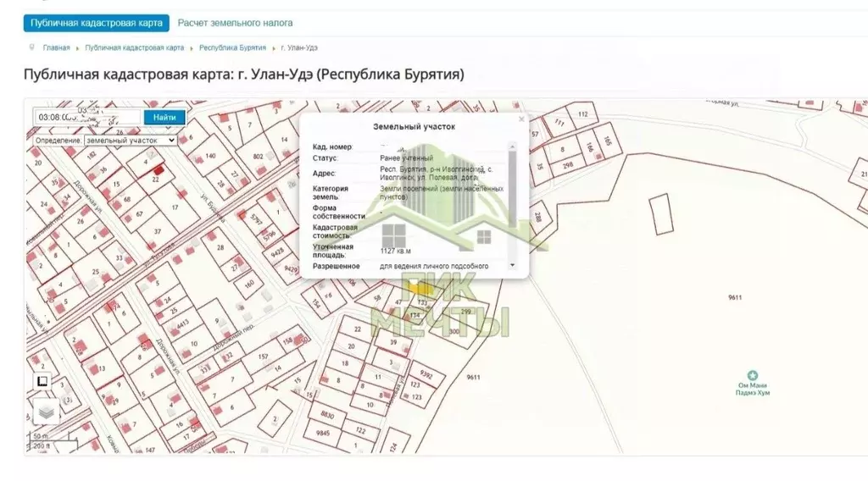
Task: Click the popup vertical scrollbar
Action: (x=512, y=203)
